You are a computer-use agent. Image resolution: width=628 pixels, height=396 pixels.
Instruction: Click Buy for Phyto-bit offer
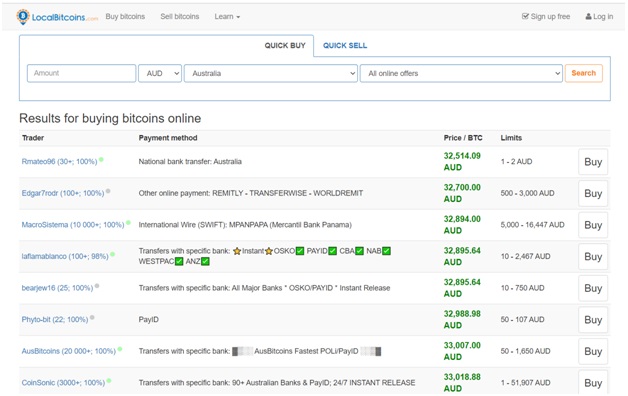(593, 320)
